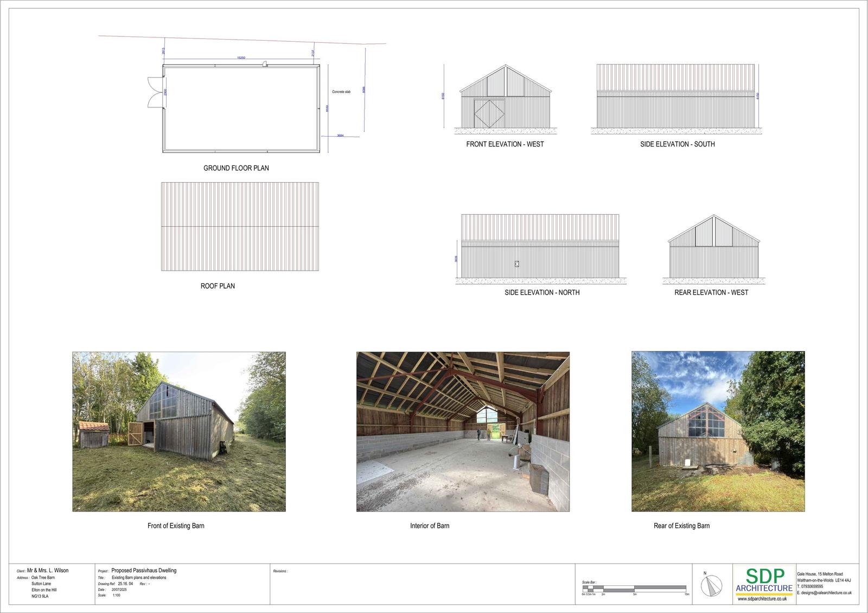Click the 15250 dimension on floor plan
Viewport: 868px width, 613px height.
pyautogui.click(x=241, y=58)
